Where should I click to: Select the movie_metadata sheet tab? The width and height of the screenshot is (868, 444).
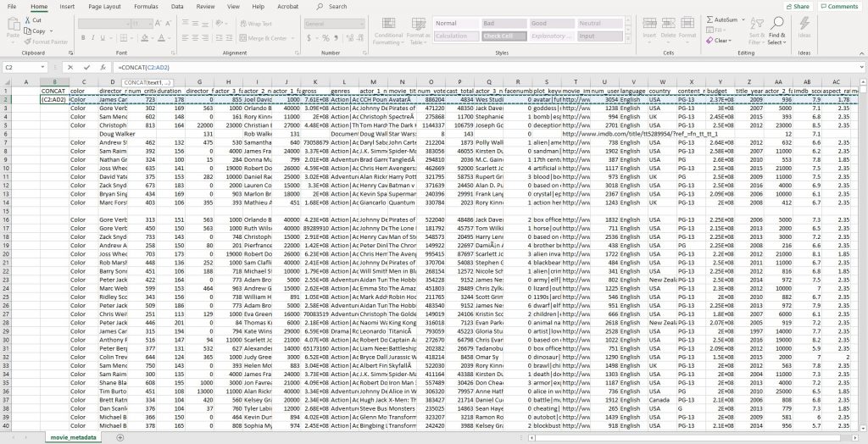click(x=73, y=437)
